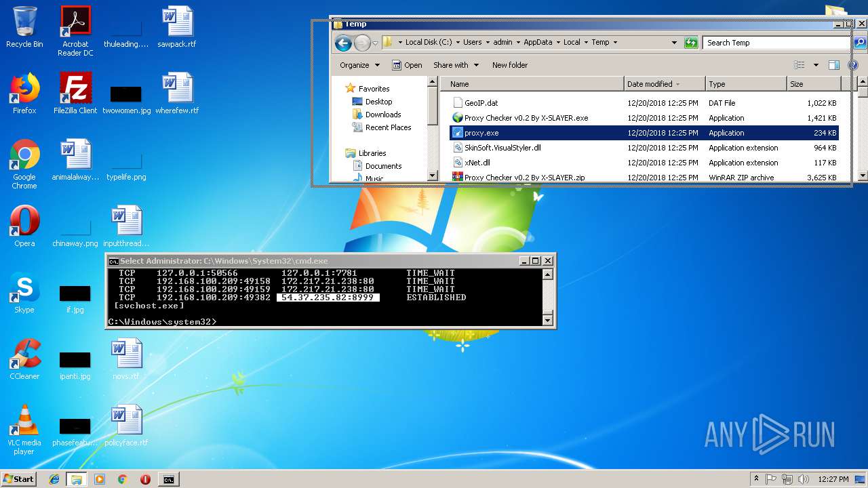868x488 pixels.
Task: Select proxy.exe file row
Action: coord(644,133)
